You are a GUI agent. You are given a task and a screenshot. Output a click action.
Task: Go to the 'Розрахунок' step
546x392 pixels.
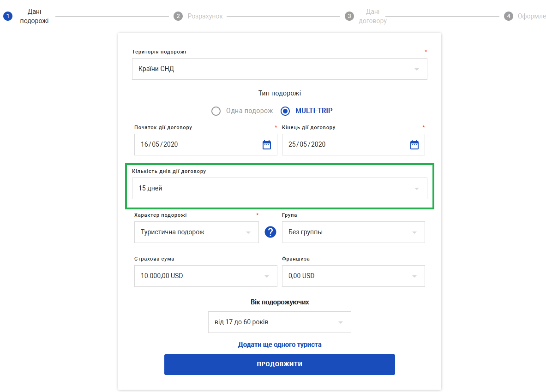(x=205, y=16)
